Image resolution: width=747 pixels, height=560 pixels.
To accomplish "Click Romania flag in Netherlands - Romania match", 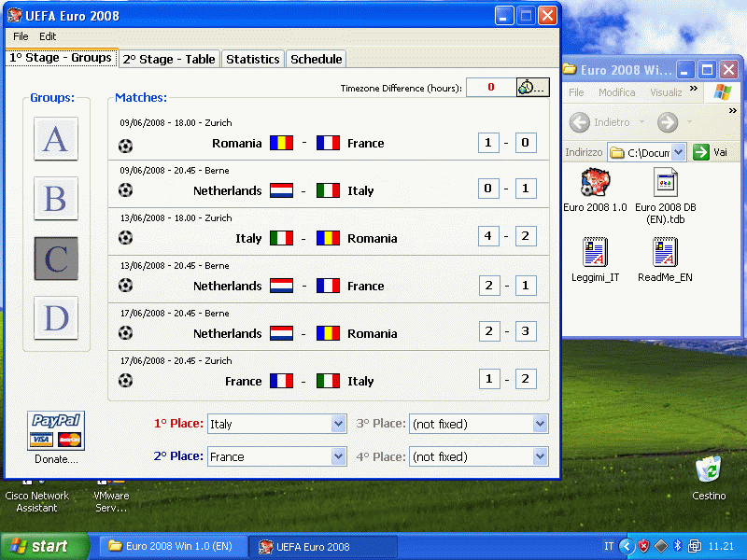I will click(x=328, y=333).
